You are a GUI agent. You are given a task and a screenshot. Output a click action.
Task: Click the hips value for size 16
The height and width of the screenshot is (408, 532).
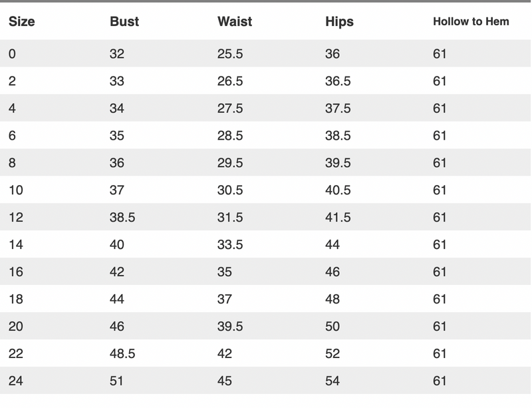click(x=332, y=272)
